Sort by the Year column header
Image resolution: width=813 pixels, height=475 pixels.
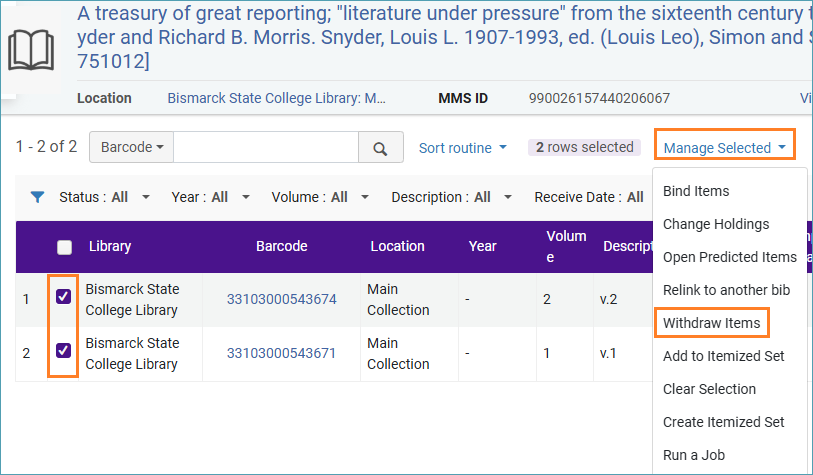[x=482, y=246]
